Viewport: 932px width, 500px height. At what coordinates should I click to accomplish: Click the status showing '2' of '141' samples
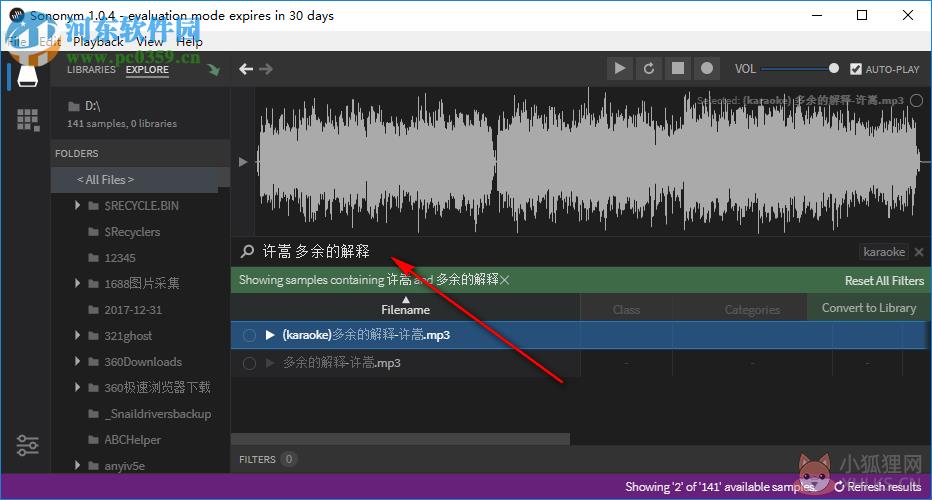[x=720, y=487]
